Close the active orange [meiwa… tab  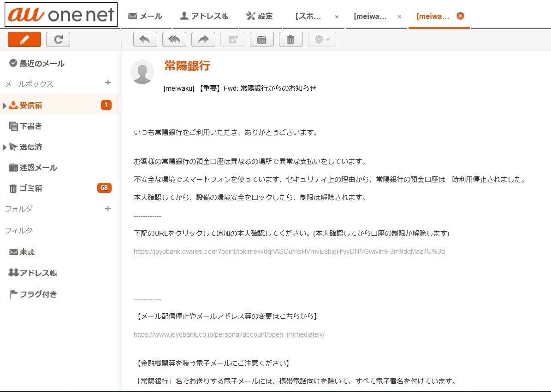460,16
